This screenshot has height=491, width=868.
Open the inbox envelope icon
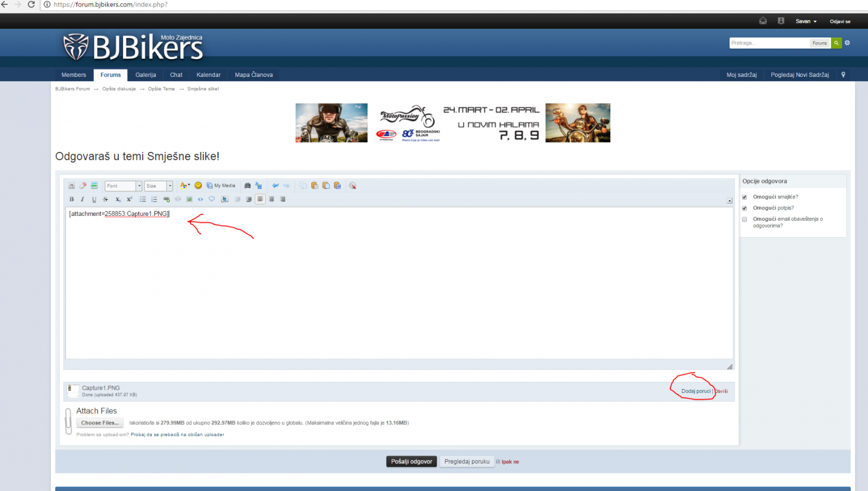(763, 21)
